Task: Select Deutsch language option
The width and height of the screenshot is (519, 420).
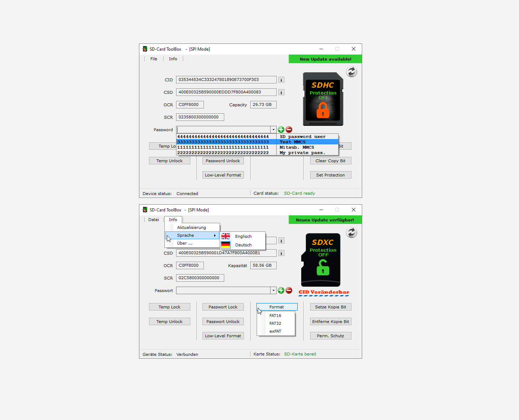Action: click(x=243, y=245)
